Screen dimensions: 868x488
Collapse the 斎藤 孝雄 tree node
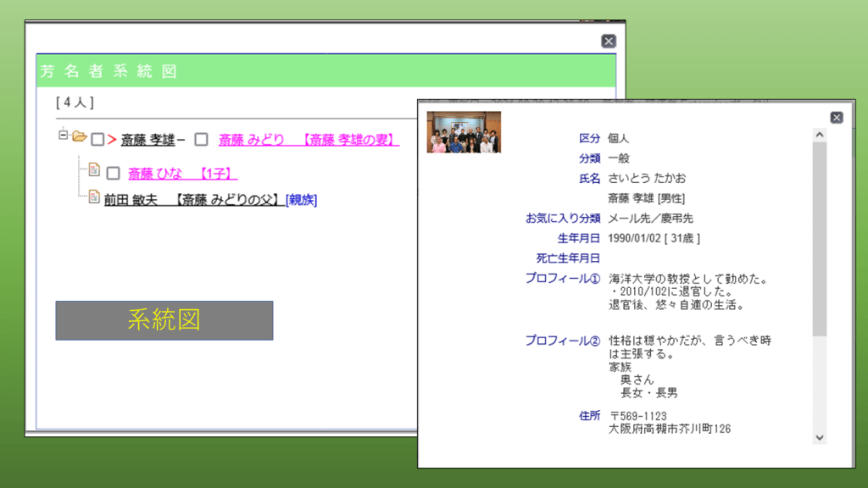pos(63,135)
